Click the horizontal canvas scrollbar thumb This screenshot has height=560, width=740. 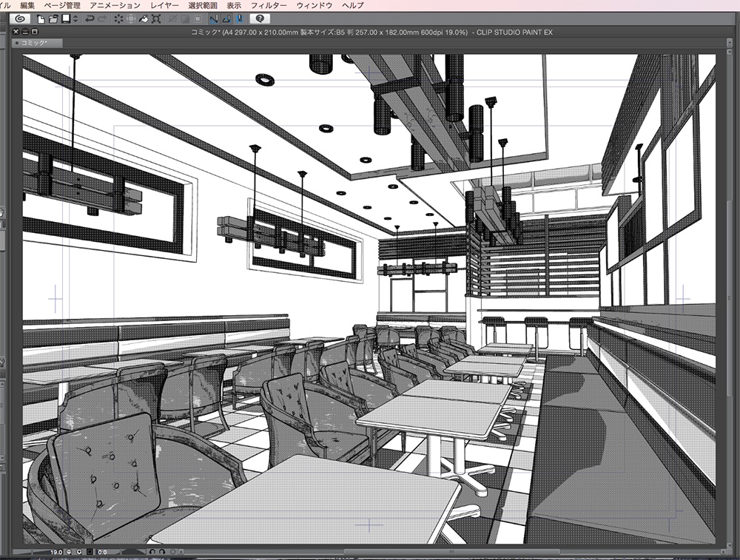451,552
